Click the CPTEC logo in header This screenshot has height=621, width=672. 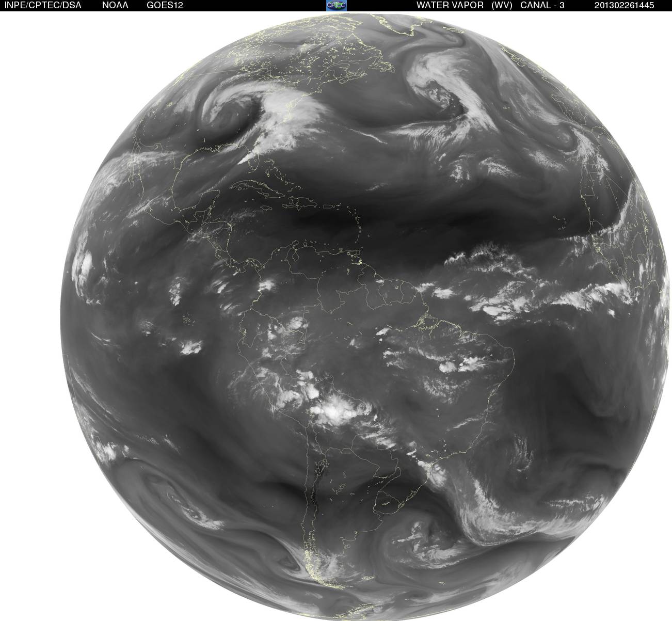337,5
